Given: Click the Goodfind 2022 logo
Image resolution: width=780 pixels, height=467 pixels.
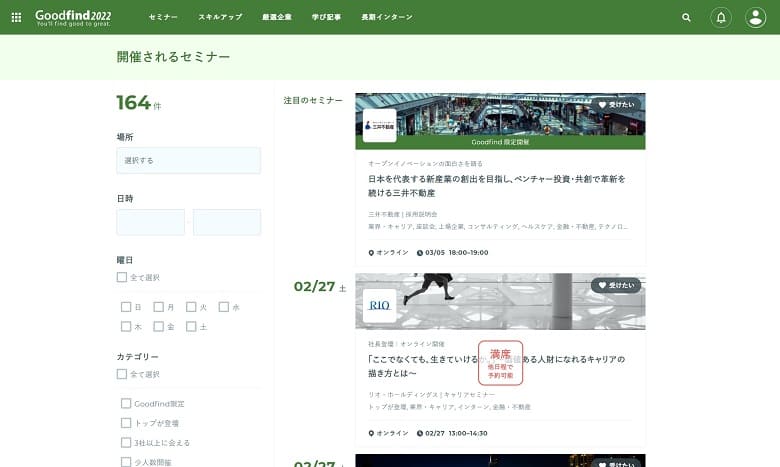Looking at the screenshot, I should pyautogui.click(x=73, y=17).
